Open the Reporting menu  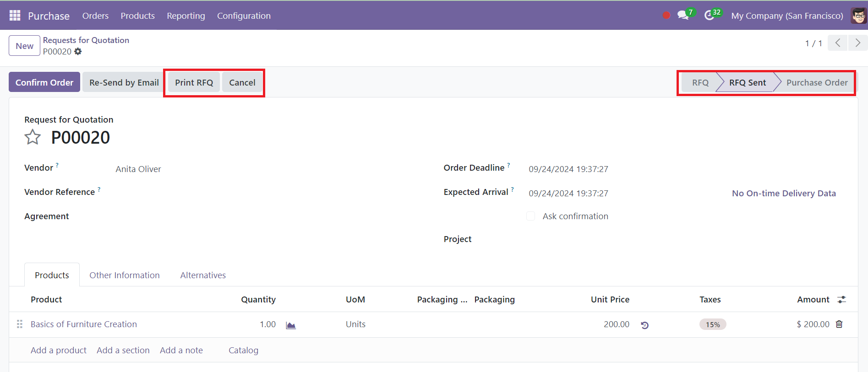pyautogui.click(x=186, y=16)
